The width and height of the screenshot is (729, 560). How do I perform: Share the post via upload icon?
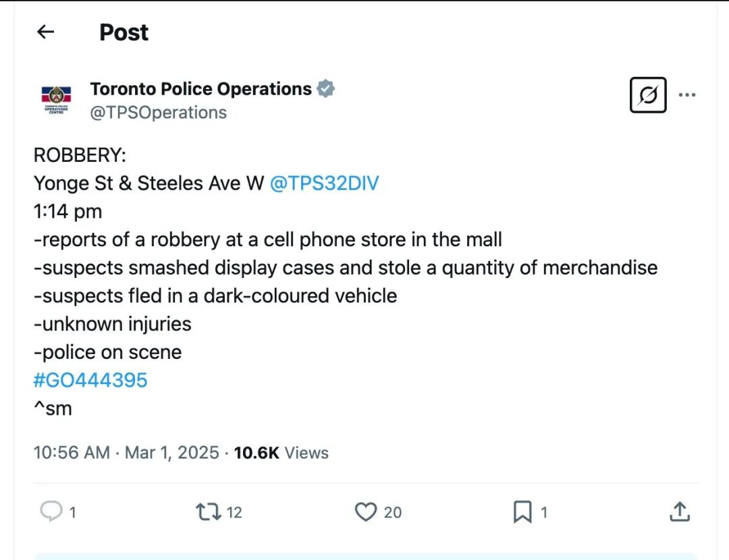[680, 511]
